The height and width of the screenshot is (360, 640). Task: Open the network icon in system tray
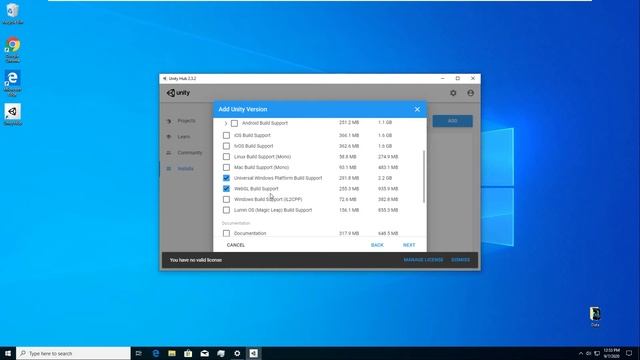pos(597,353)
